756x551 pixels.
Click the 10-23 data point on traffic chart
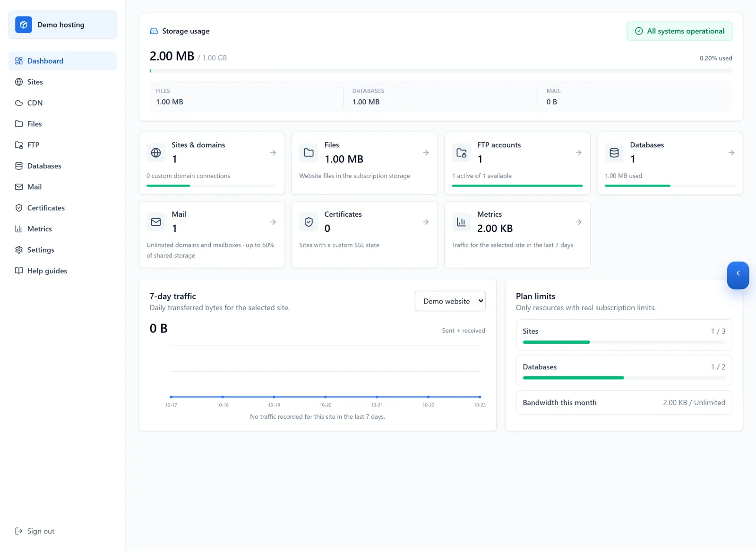pyautogui.click(x=480, y=397)
